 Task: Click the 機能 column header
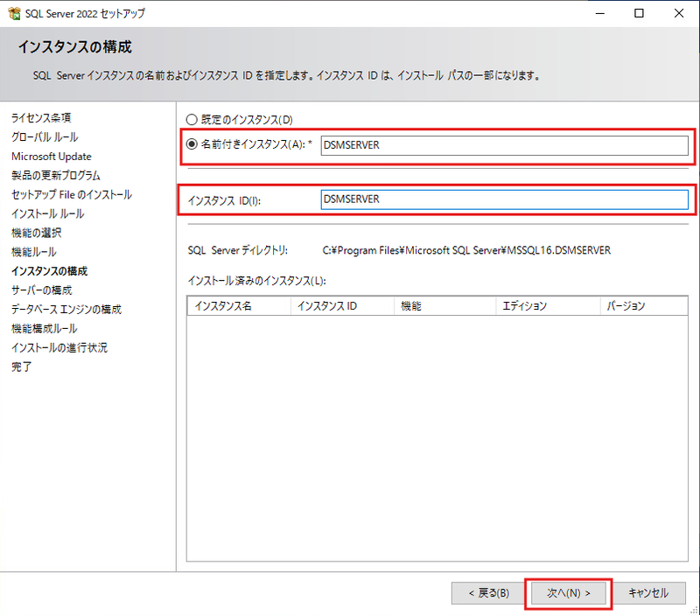(x=445, y=306)
